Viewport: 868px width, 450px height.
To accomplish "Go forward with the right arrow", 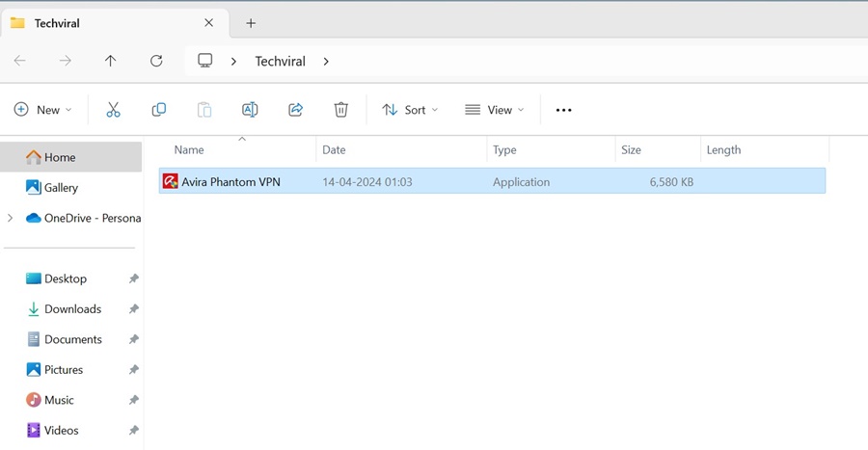I will click(x=66, y=61).
